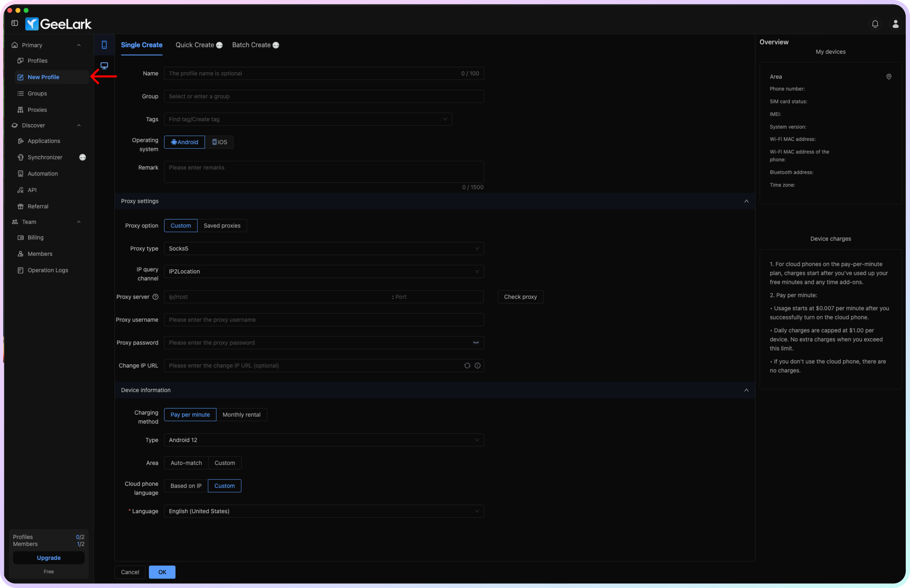Select Pay per minute charging method

(x=190, y=414)
